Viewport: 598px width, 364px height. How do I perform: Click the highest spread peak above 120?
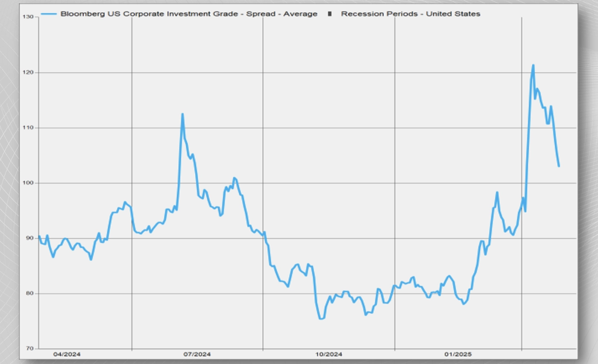533,65
